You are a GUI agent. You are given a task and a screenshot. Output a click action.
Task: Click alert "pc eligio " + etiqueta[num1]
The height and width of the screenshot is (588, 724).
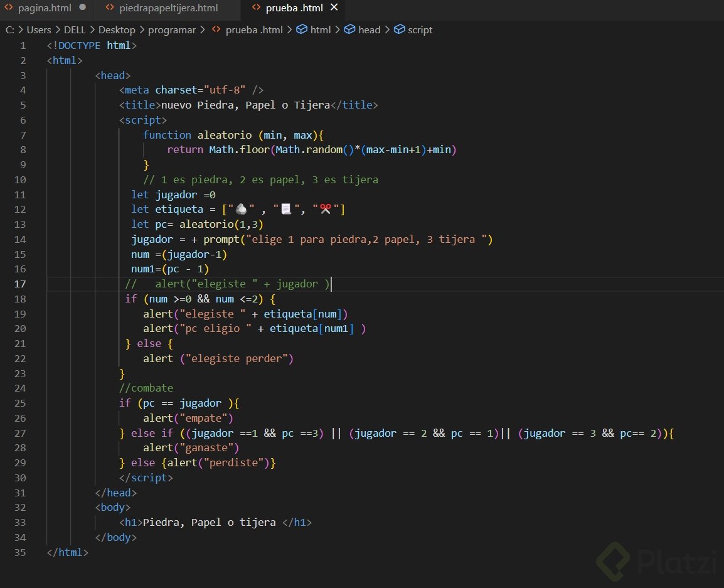(x=255, y=328)
